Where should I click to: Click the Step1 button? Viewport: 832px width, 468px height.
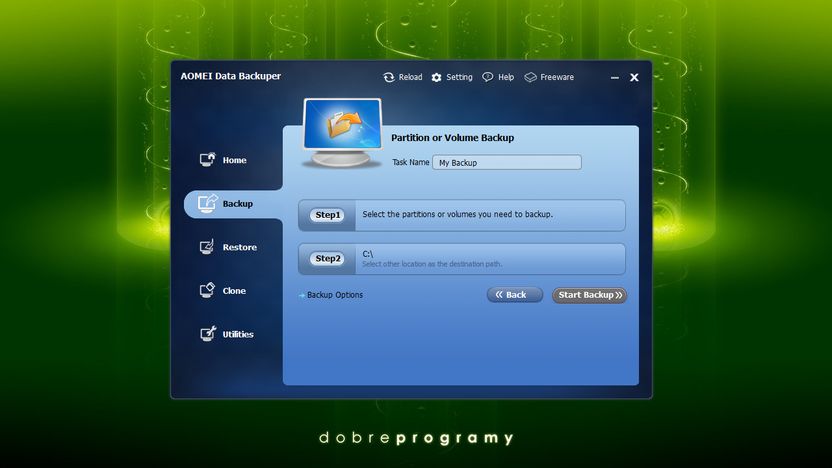click(x=327, y=215)
